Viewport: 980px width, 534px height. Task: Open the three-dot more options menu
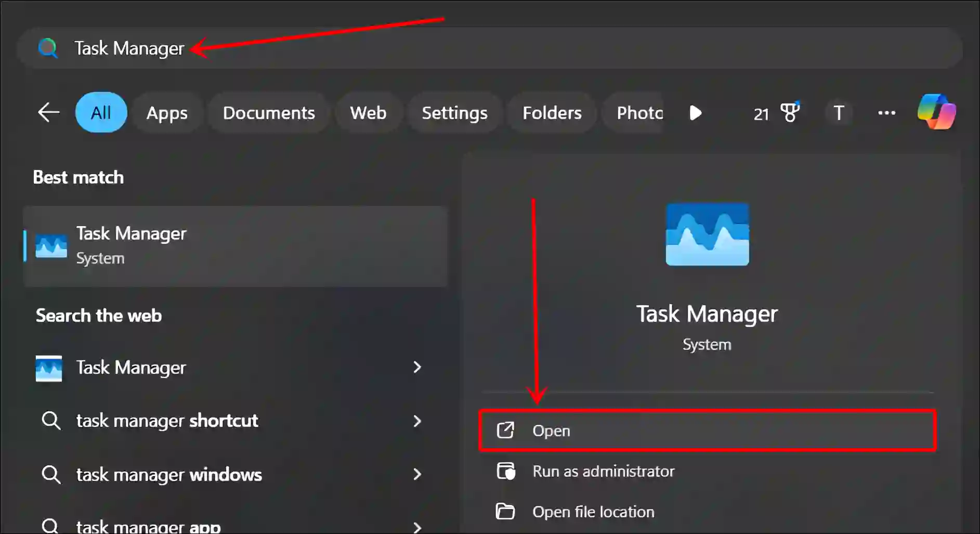pyautogui.click(x=886, y=113)
